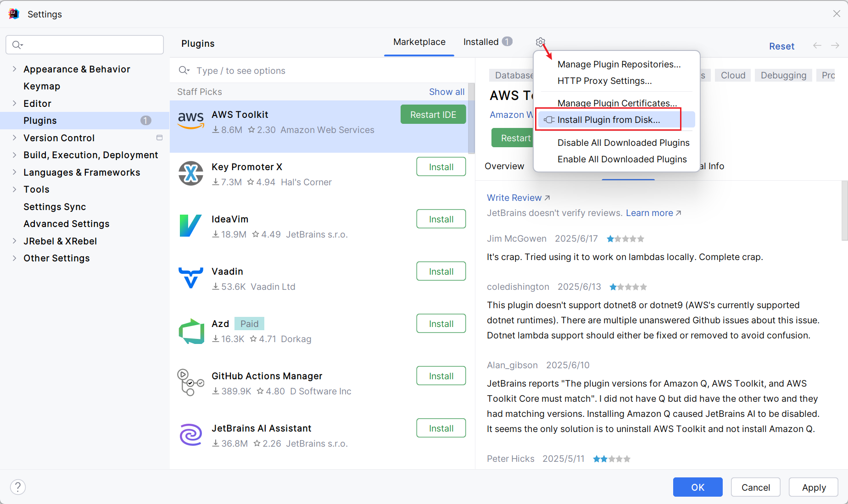Click Restart IDE button for AWS Toolkit

click(x=433, y=115)
